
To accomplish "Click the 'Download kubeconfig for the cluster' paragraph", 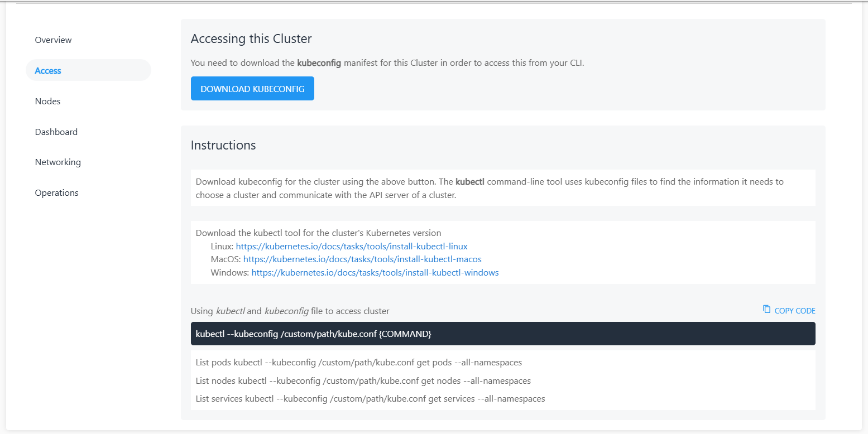I will [x=490, y=189].
